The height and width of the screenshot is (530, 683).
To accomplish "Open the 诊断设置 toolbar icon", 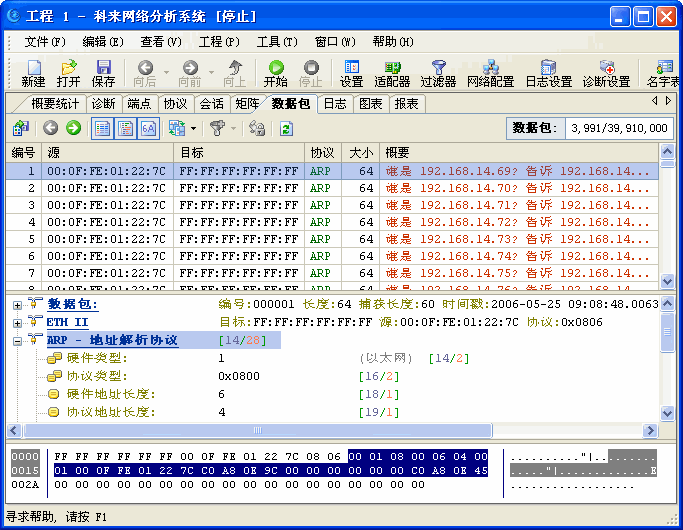I will tap(606, 73).
